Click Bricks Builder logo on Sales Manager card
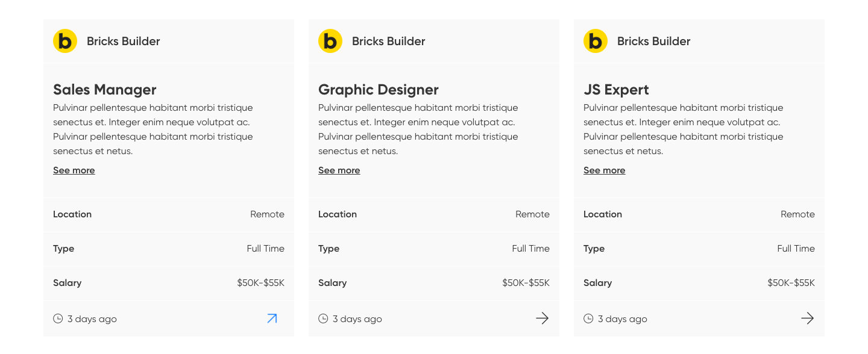Screen dimensions: 868x354 point(65,41)
